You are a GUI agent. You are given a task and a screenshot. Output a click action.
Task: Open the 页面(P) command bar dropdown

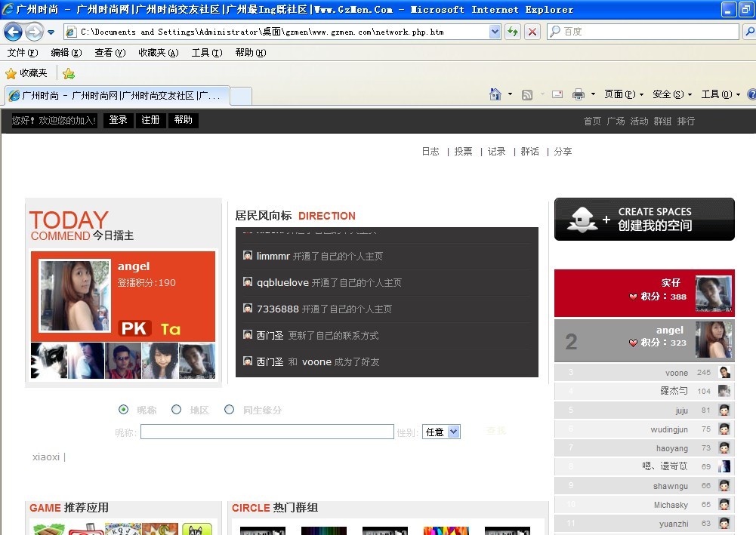tap(624, 94)
